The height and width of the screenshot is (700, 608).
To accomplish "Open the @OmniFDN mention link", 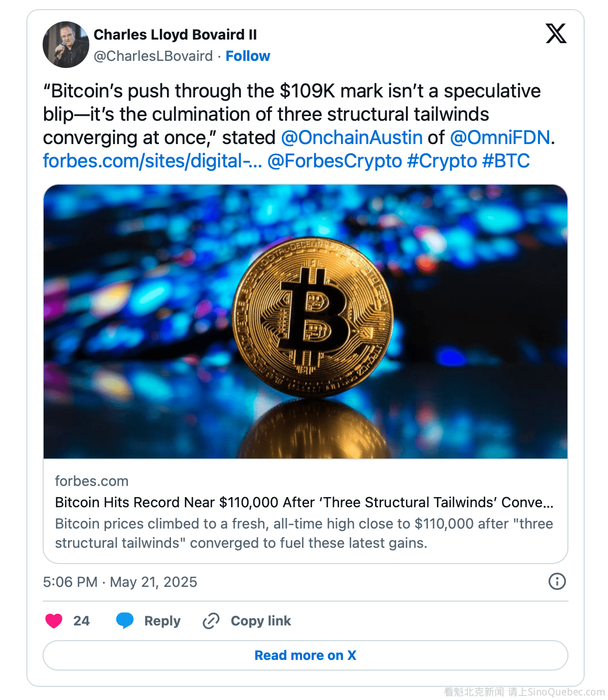I will click(500, 137).
